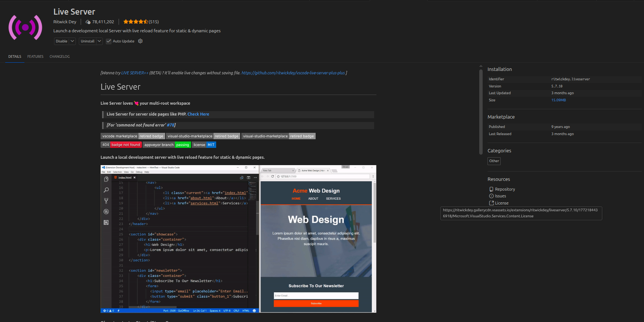
Task: Follow the LIVE SERVER++ link
Action: [x=135, y=73]
